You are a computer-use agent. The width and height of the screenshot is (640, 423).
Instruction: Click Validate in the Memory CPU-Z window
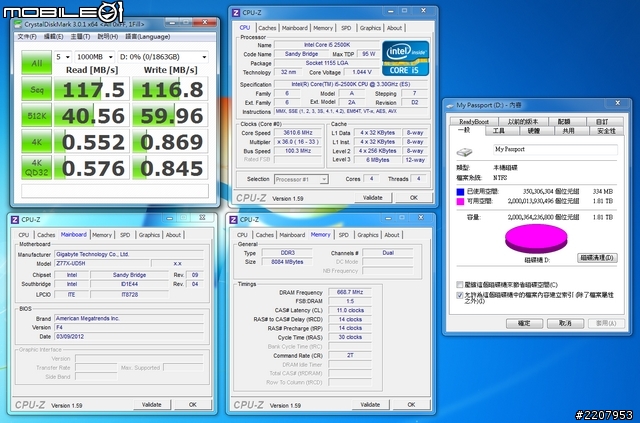click(370, 405)
